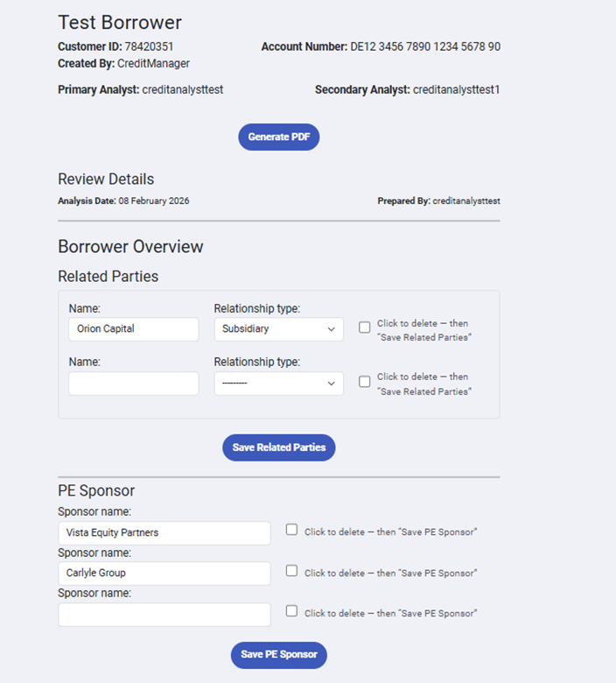Click the Test Borrower page title
Screen dimensions: 616x683
120,23
